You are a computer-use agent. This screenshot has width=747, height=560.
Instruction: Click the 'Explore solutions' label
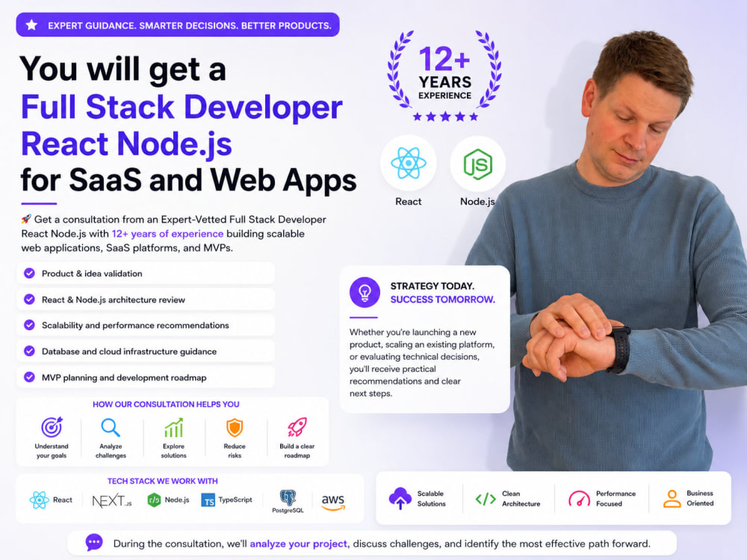coord(173,451)
